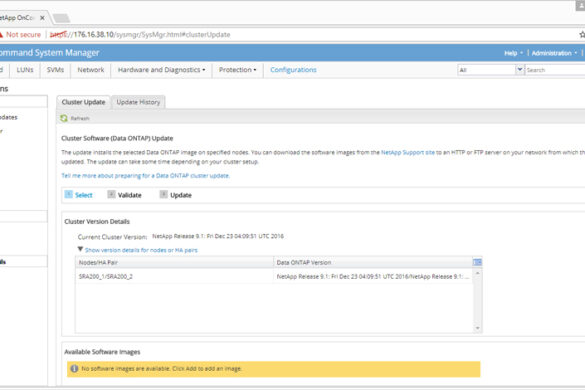Image resolution: width=585 pixels, height=390 pixels.
Task: Open the Network menu
Action: pyautogui.click(x=91, y=70)
